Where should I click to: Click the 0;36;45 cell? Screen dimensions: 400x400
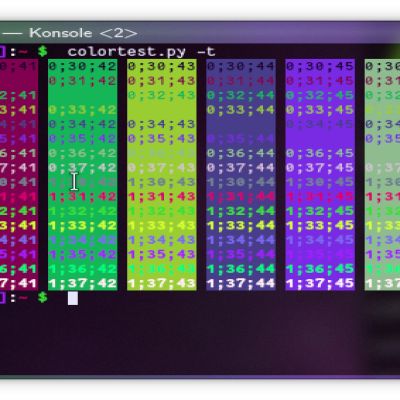click(x=320, y=153)
